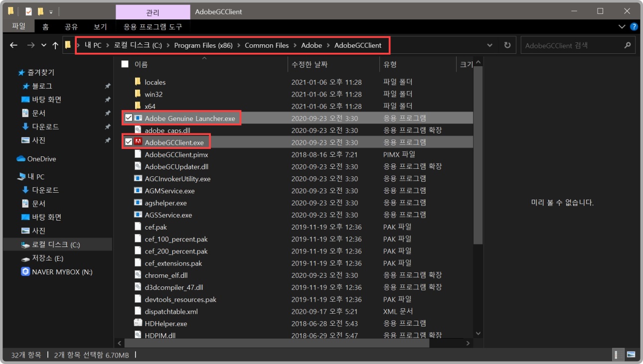Click the AGCInvokerUtility.exe file icon
643x364 pixels.
[138, 179]
